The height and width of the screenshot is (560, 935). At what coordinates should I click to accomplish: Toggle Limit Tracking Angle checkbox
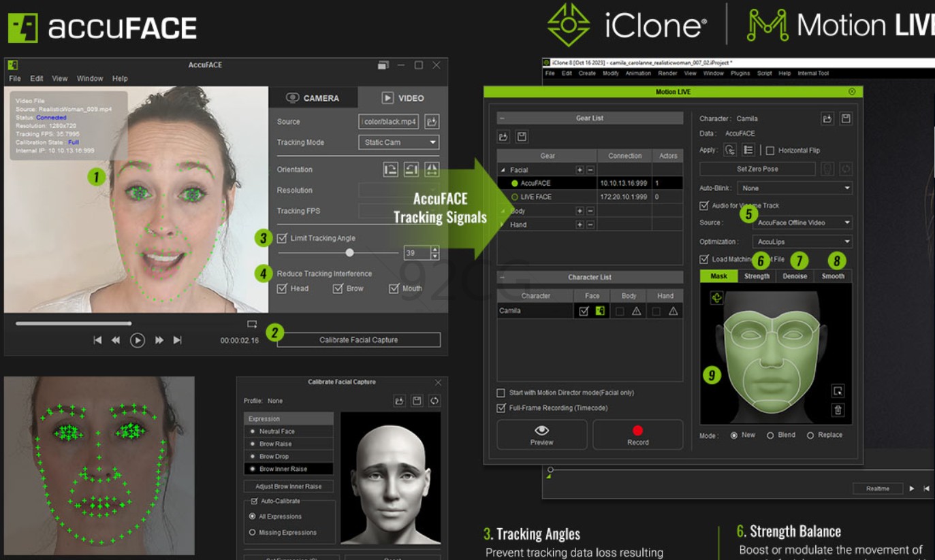click(x=282, y=238)
